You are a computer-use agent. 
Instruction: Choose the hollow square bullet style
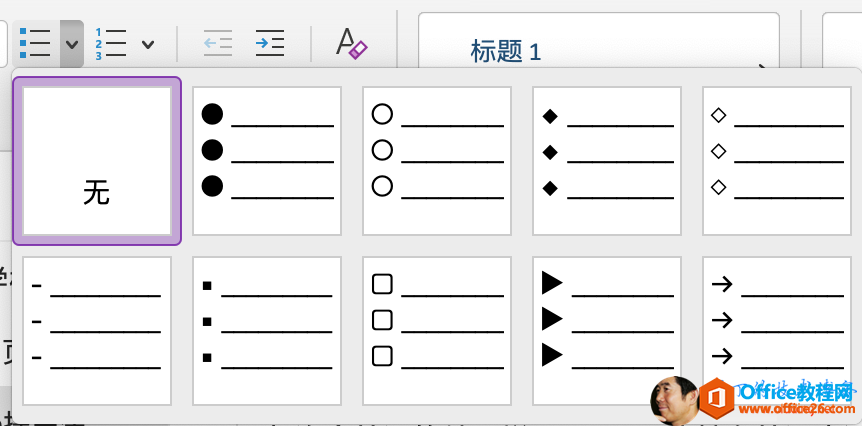coord(437,331)
